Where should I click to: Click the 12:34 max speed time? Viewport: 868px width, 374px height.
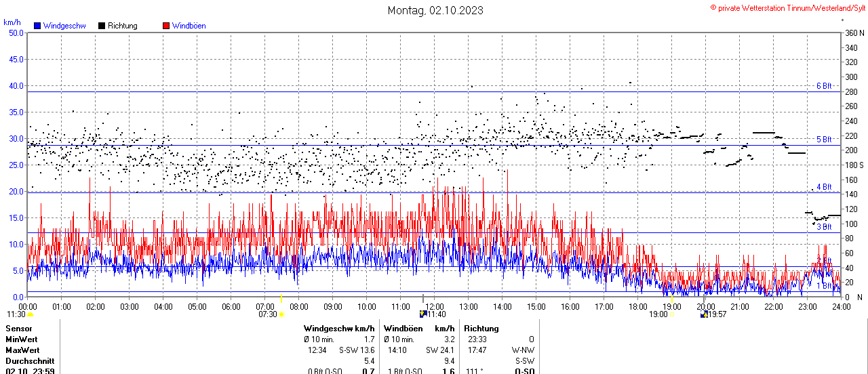(317, 350)
